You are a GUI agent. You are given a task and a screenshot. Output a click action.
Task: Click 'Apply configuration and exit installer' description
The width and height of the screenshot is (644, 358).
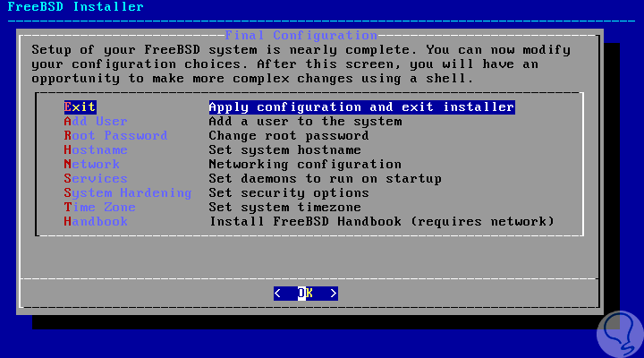362,107
